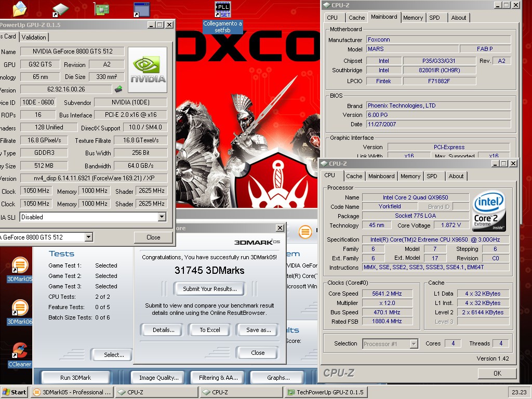The height and width of the screenshot is (399, 532).
Task: Select the 31745 3DMarks score text
Action: click(209, 270)
